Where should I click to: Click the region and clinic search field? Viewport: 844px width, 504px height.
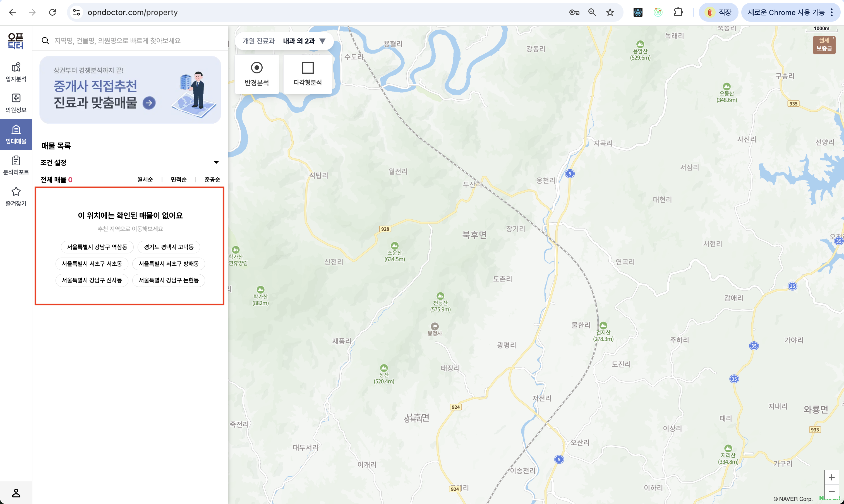pos(117,41)
